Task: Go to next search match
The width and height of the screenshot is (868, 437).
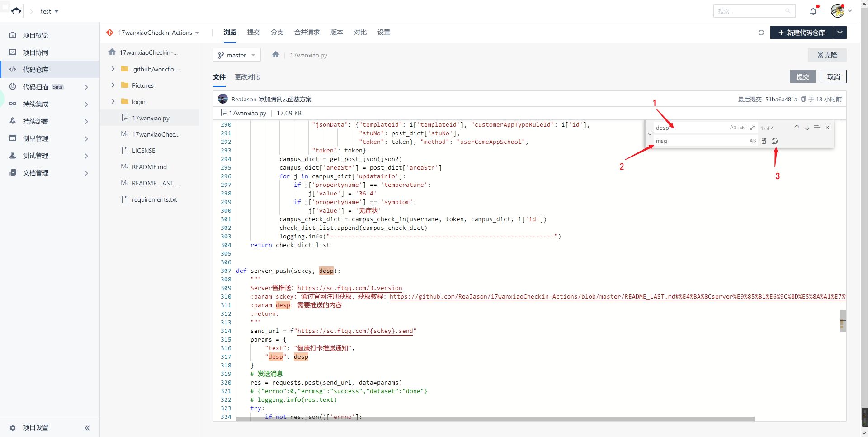Action: (x=807, y=128)
